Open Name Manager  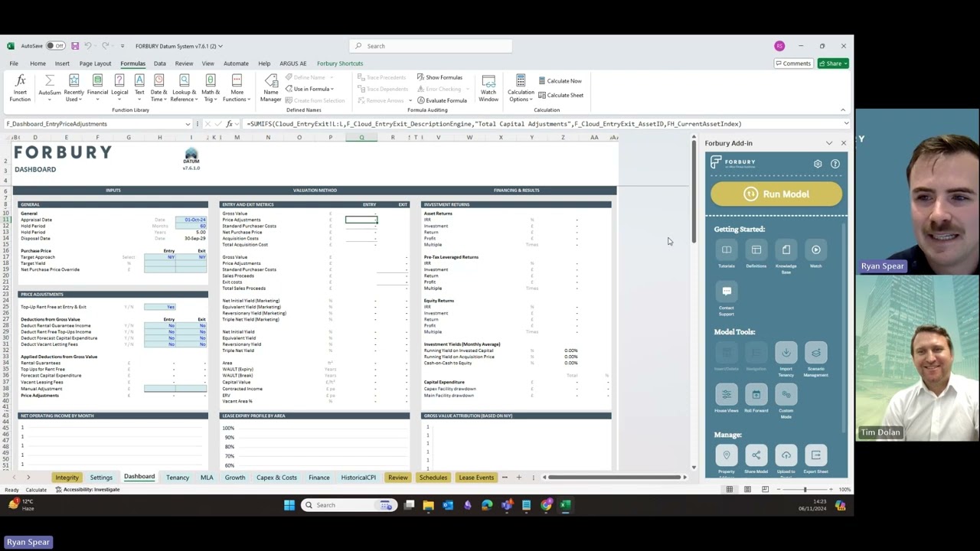click(x=271, y=88)
